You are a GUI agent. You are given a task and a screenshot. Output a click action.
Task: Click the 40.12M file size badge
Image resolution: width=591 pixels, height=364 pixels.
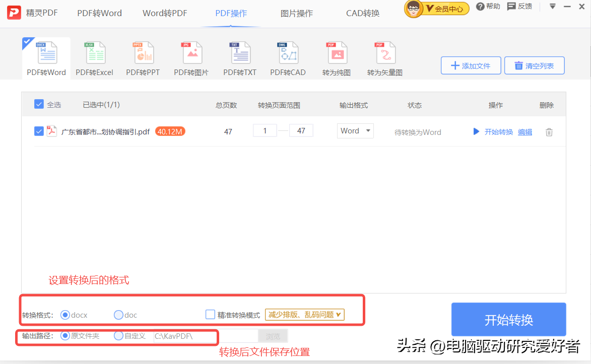[x=170, y=131]
